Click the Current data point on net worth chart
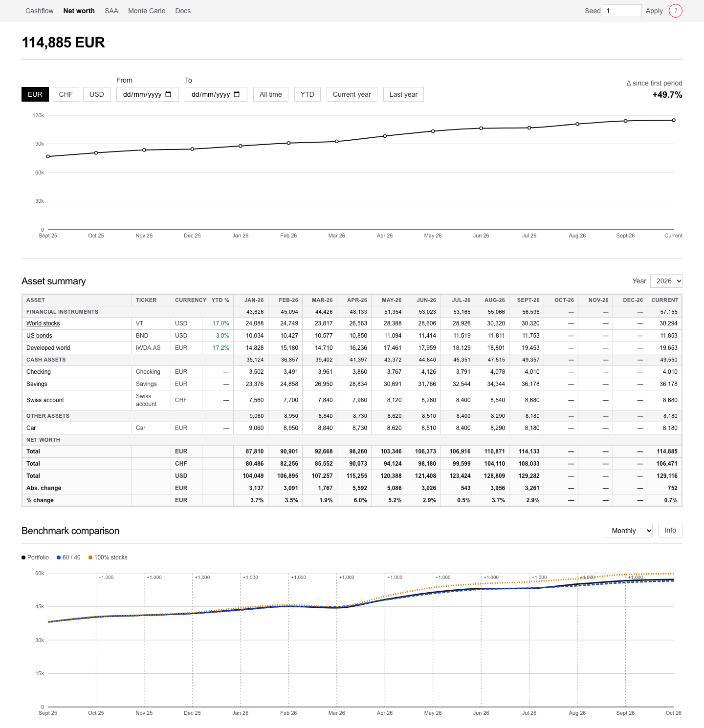Screen dimensions: 704x728 coord(674,120)
